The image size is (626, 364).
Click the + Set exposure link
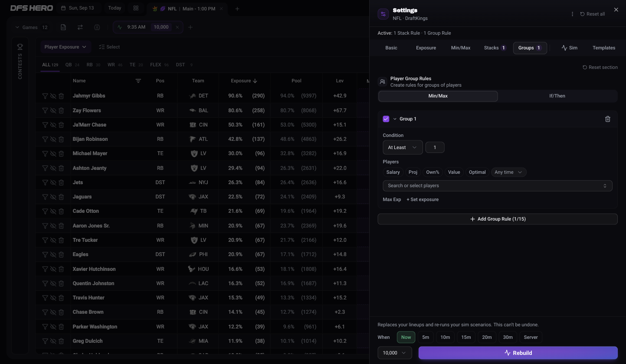tap(423, 199)
